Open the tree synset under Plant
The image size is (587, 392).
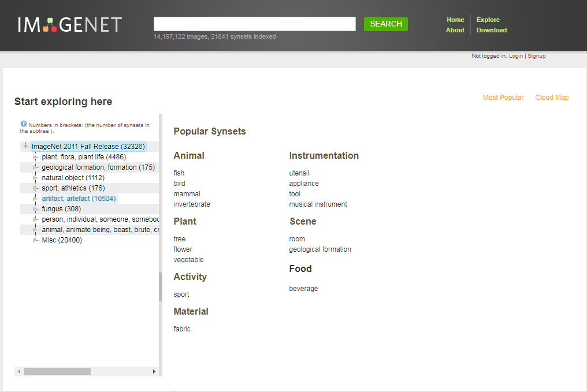pyautogui.click(x=179, y=239)
